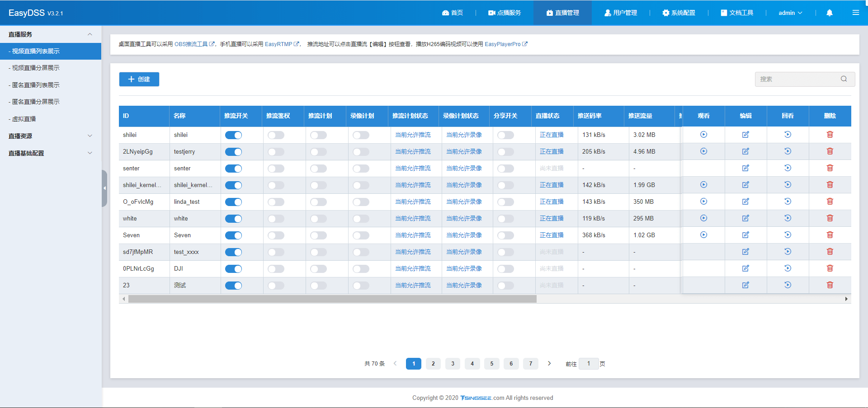Click the 前往 page number input
The image size is (868, 408).
pyautogui.click(x=589, y=364)
